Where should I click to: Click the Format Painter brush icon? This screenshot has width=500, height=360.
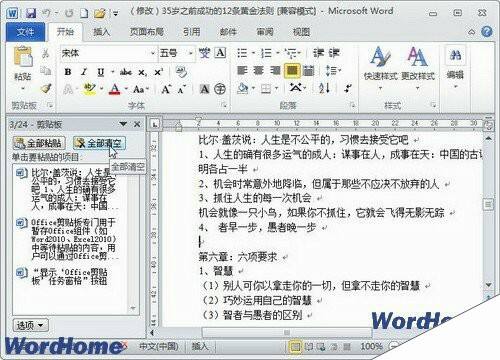point(46,89)
